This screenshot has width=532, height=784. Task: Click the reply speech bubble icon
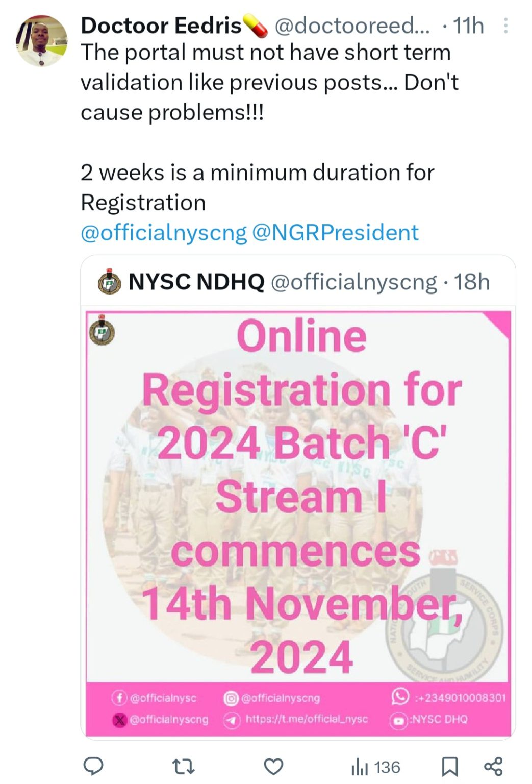(93, 766)
